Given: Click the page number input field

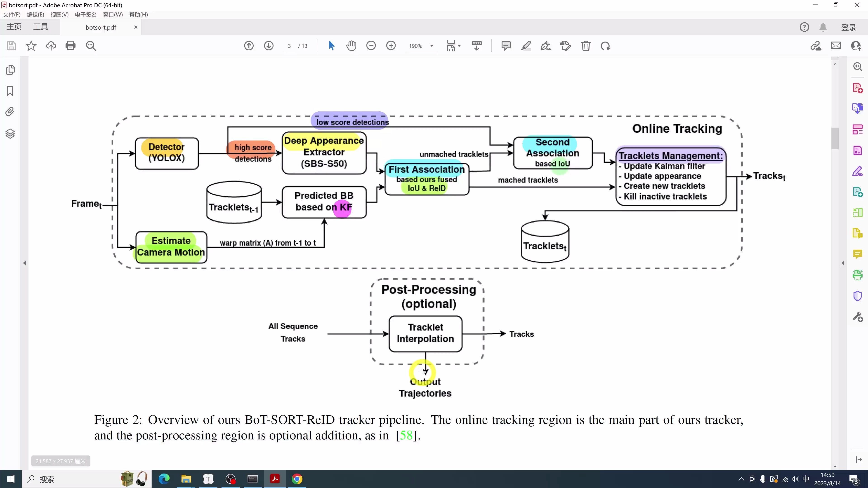Looking at the screenshot, I should pyautogui.click(x=289, y=46).
